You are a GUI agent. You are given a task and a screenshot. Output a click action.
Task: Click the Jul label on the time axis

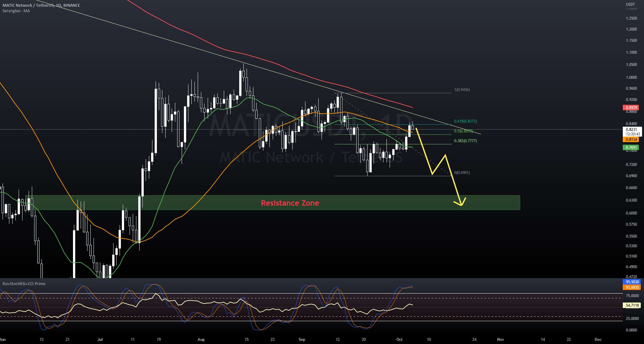tap(100, 339)
